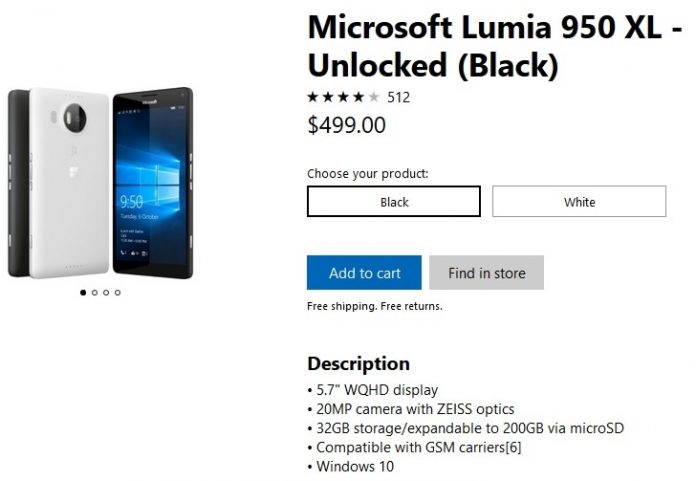Viewport: 696px width, 481px height.
Task: Select the Black color option
Action: [393, 202]
